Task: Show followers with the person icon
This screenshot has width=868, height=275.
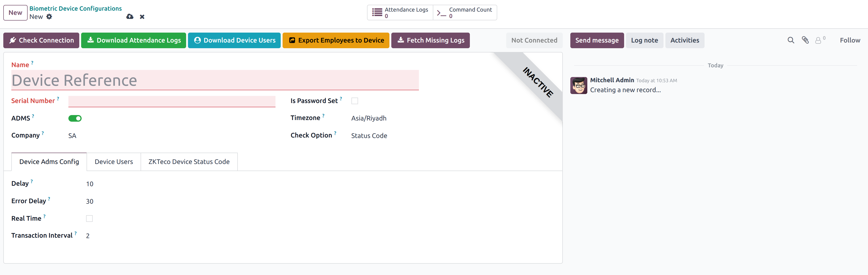Action: pos(818,40)
